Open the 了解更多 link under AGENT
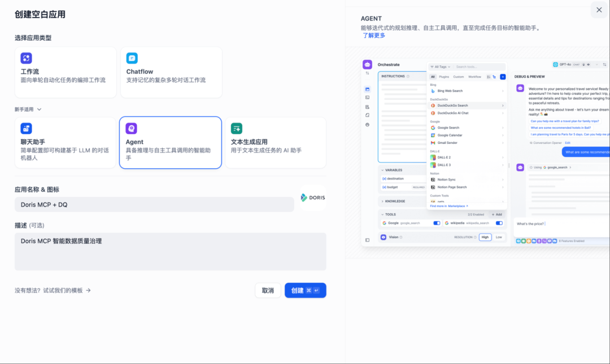Image resolution: width=610 pixels, height=364 pixels. 374,36
